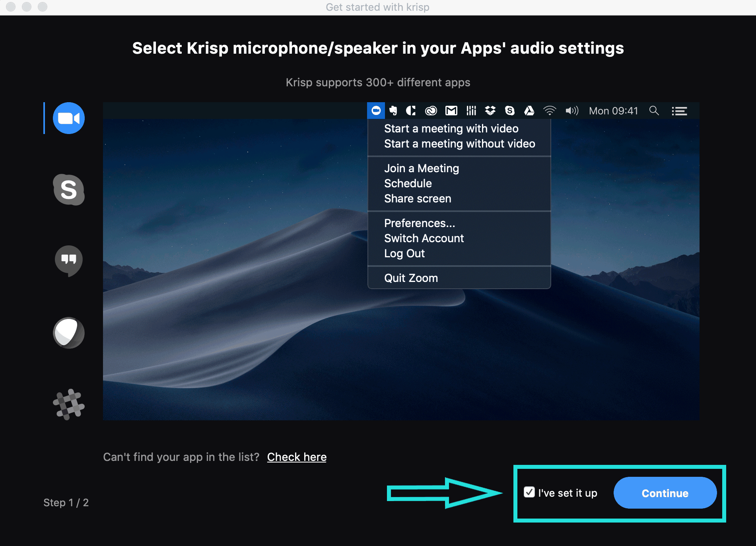The width and height of the screenshot is (756, 546).
Task: Click the "I've set it up" label
Action: [567, 493]
